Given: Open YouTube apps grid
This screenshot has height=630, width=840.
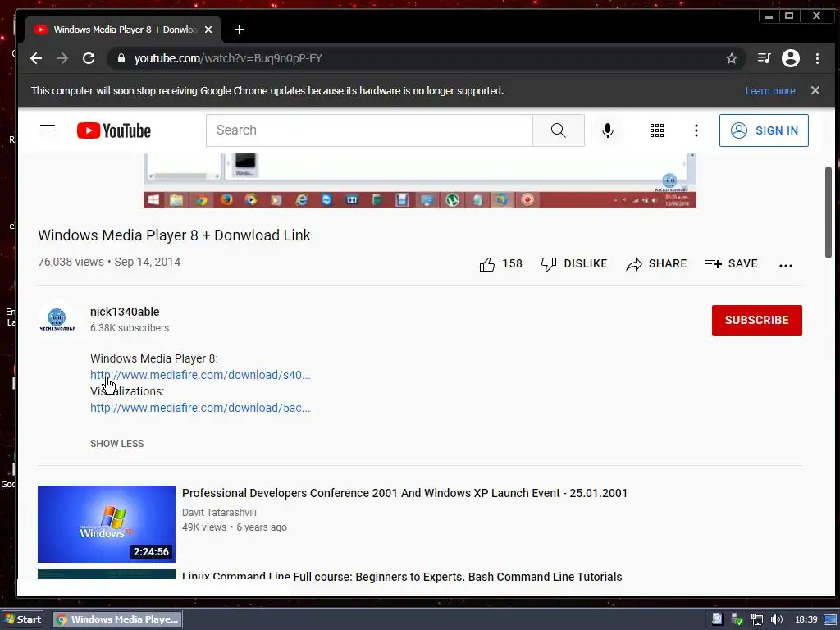Looking at the screenshot, I should click(657, 130).
